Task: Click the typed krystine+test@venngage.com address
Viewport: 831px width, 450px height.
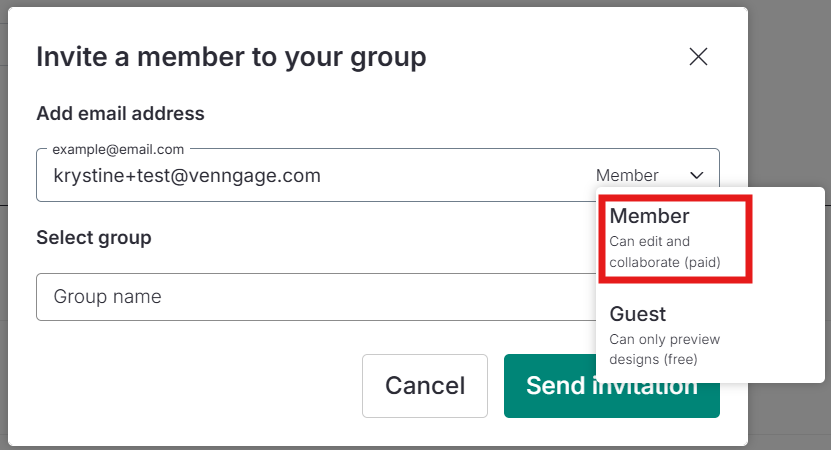Action: coord(187,175)
